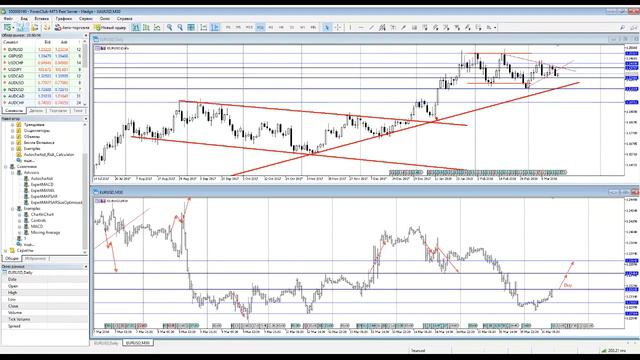Open more drawing objects dropdown arrow
Viewport: 640px width, 360px height.
[x=495, y=27]
